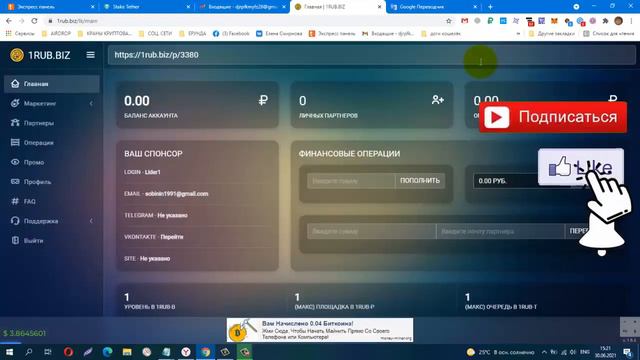The image size is (640, 360).
Task: Click the browser Back arrow
Action: (x=9, y=21)
